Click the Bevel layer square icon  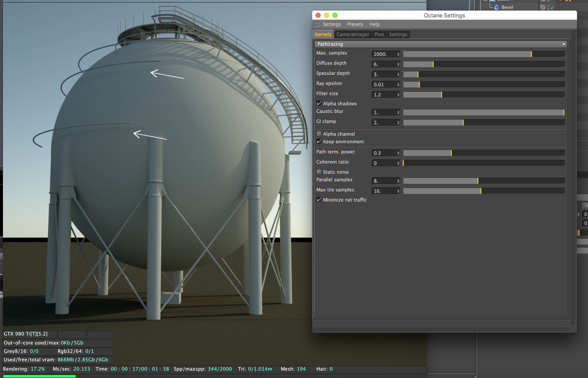tap(543, 7)
